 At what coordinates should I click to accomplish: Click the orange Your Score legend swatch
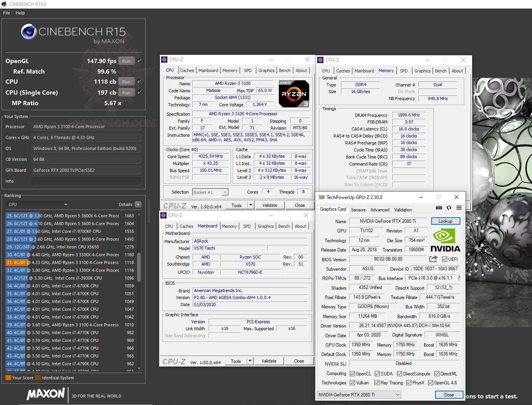(8, 377)
